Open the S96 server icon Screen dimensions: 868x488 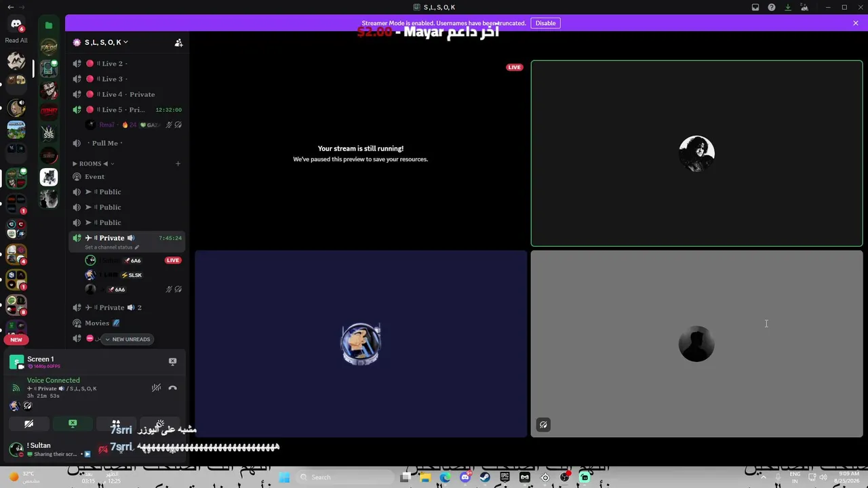[49, 134]
